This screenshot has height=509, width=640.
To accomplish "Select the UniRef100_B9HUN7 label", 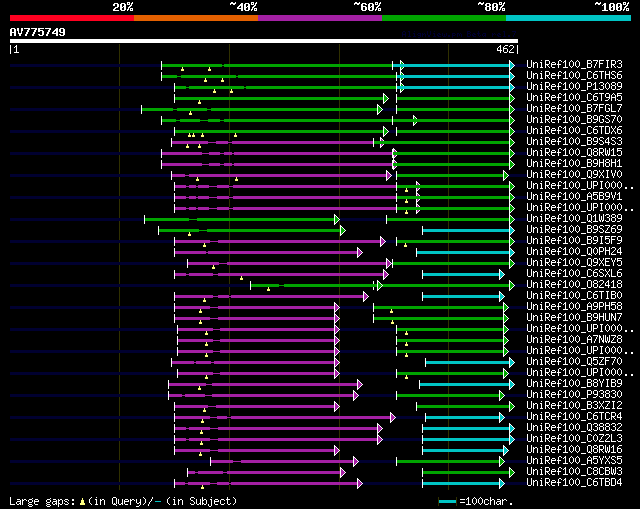I will click(x=574, y=318).
